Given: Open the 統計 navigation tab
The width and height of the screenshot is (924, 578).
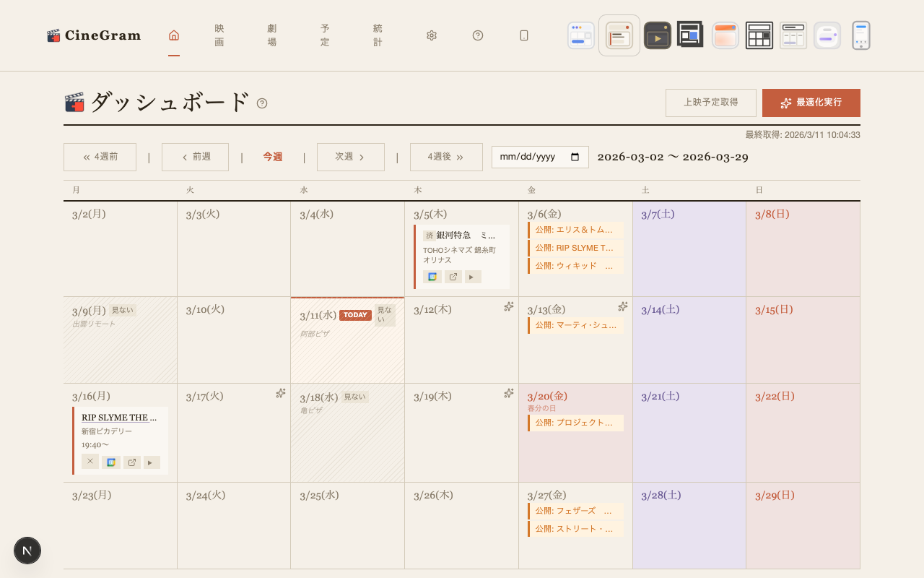Looking at the screenshot, I should pos(378,35).
